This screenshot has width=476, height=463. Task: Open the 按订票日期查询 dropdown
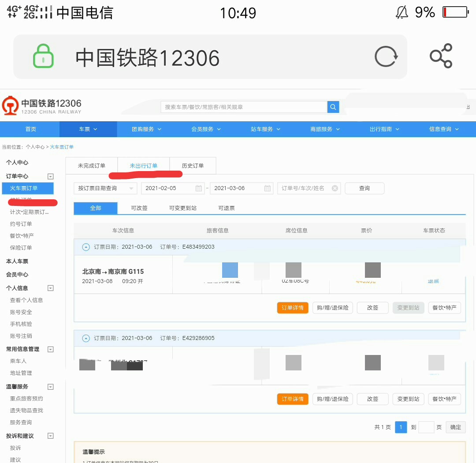coord(105,188)
